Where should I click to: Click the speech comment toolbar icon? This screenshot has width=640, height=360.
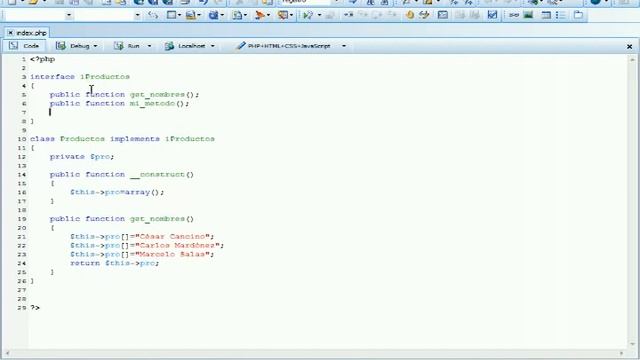point(282,15)
